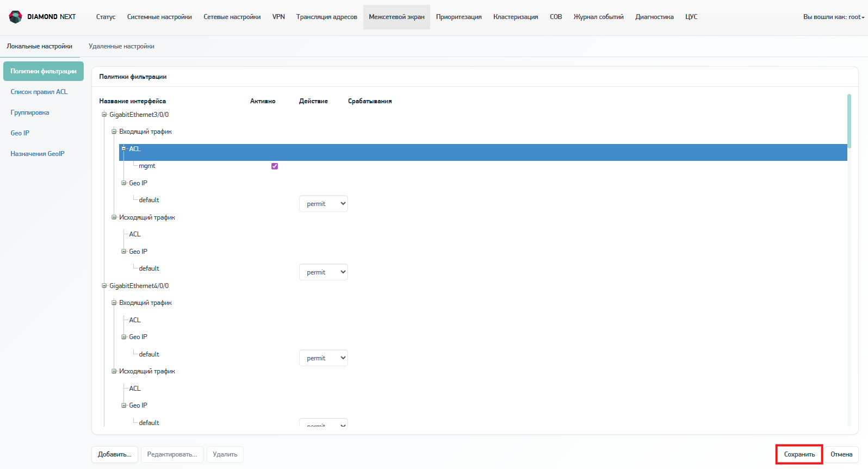Open Приоритезация section
The width and height of the screenshot is (868, 469).
pos(458,17)
